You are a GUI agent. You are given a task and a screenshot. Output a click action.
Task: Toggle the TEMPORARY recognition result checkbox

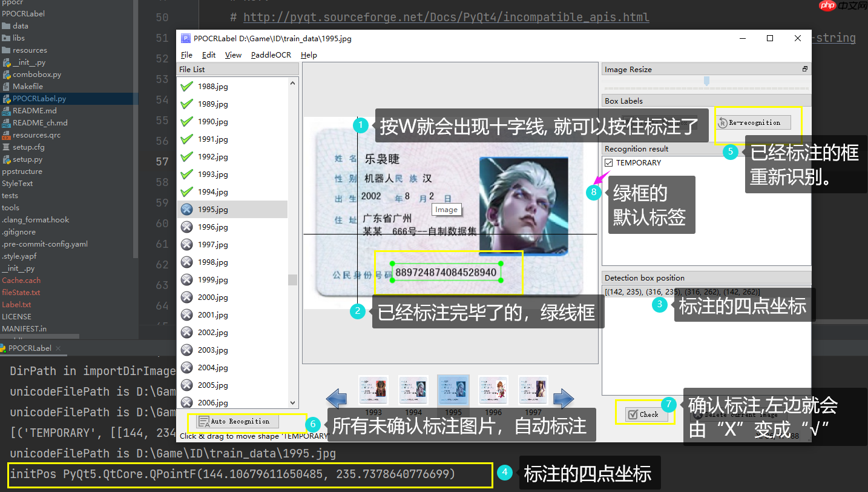coord(608,163)
